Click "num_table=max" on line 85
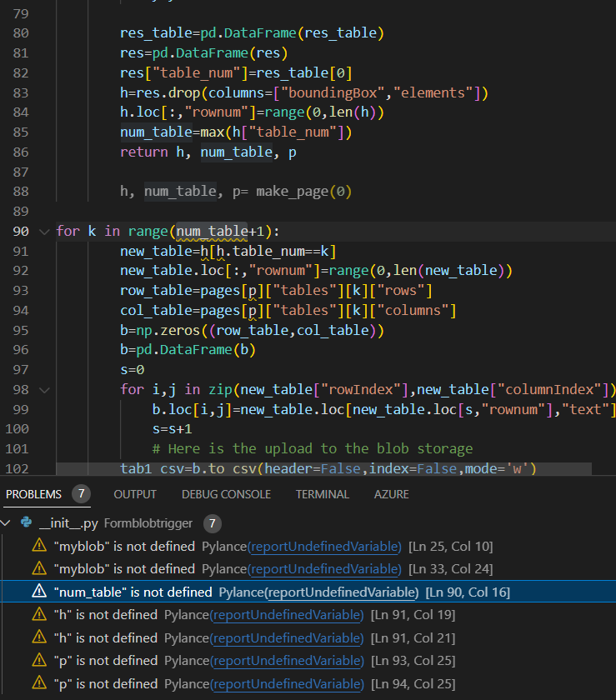The width and height of the screenshot is (616, 700). tap(172, 132)
